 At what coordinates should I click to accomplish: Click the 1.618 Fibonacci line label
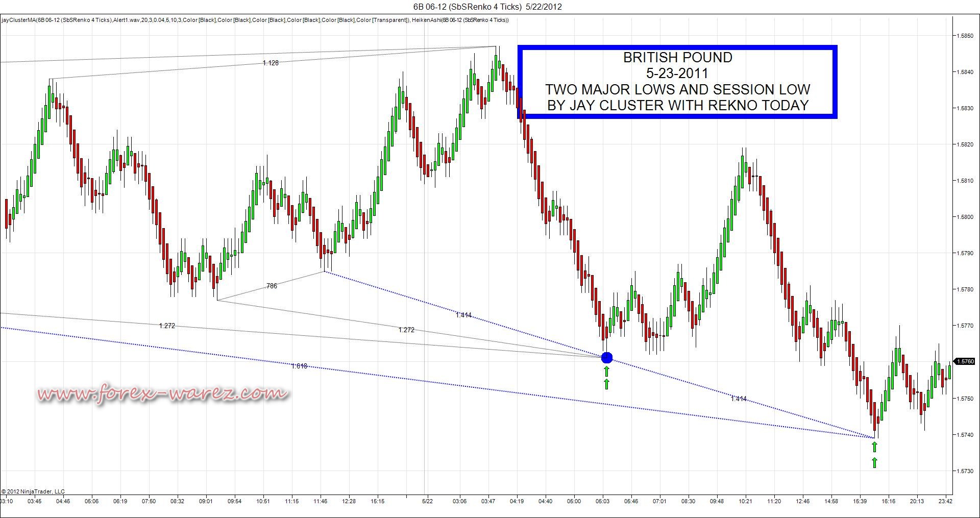299,366
